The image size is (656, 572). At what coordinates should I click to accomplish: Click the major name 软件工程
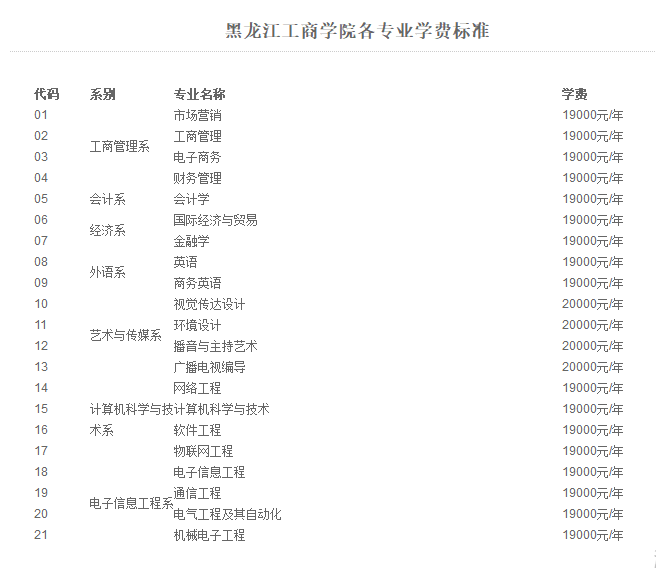point(197,430)
